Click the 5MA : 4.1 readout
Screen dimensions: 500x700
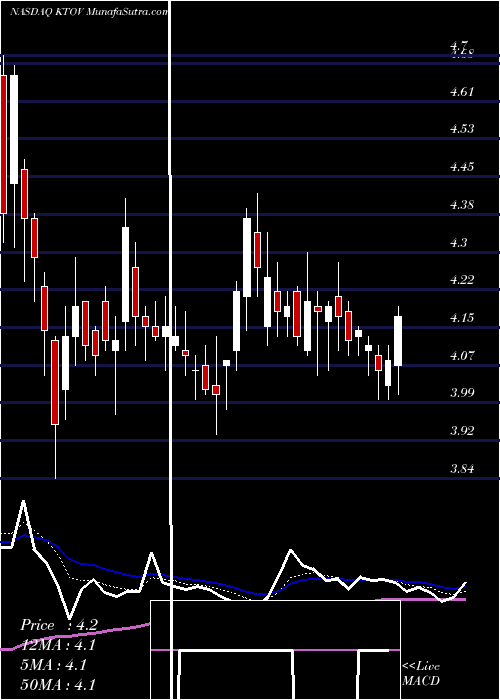coord(53,665)
